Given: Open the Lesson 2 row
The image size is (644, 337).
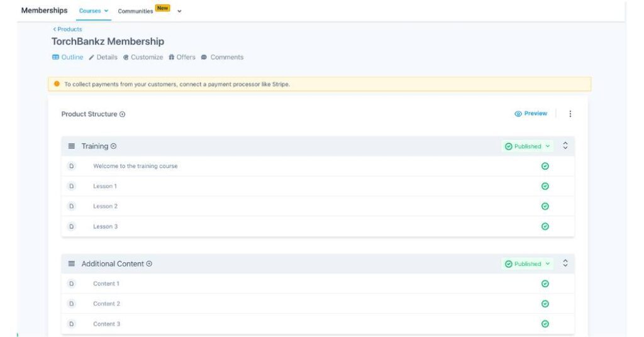Looking at the screenshot, I should click(318, 206).
